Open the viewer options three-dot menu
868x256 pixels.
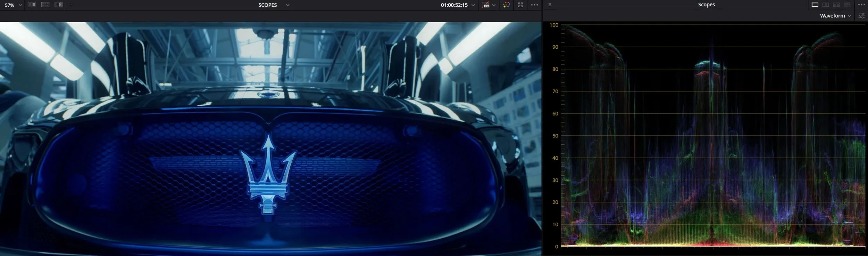pos(535,5)
